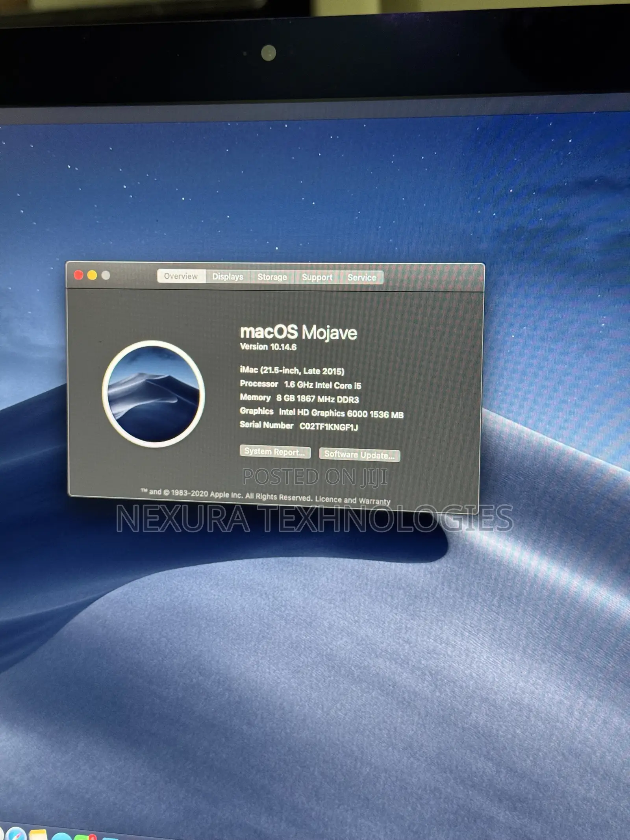Viewport: 630px width, 840px height.
Task: Click Intel HD Graphics 6000 1536 MB text
Action: pyautogui.click(x=341, y=413)
